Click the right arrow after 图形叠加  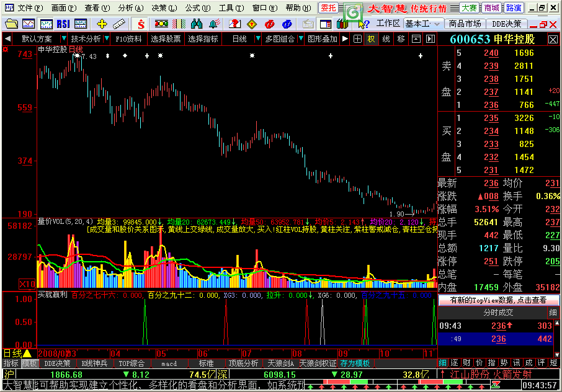[345, 38]
